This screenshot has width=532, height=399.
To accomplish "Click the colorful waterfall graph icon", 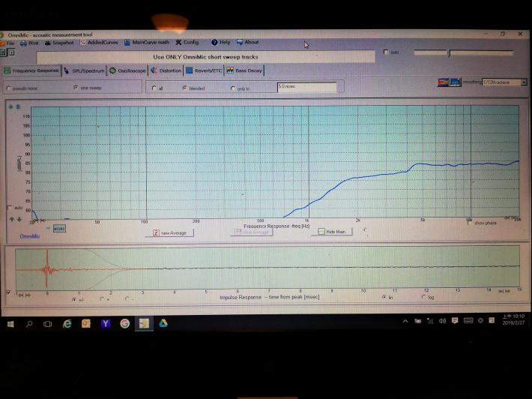I will [443, 82].
